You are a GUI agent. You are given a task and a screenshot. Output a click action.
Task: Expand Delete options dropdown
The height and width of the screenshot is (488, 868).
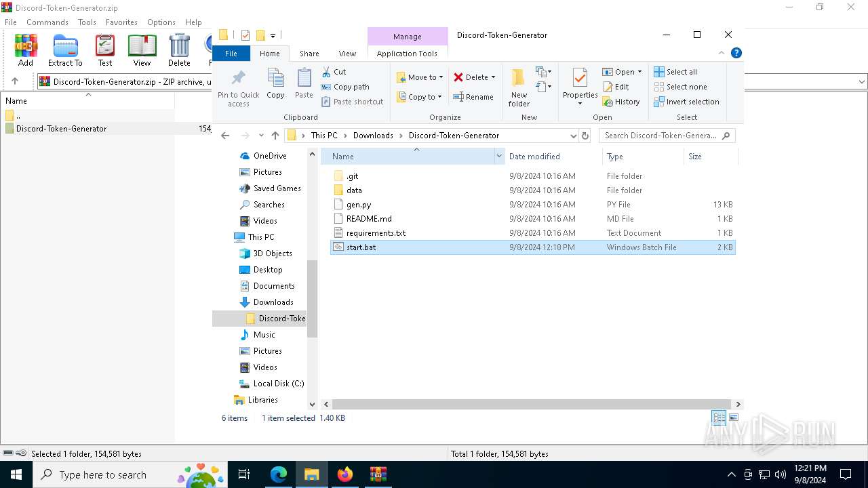point(493,77)
